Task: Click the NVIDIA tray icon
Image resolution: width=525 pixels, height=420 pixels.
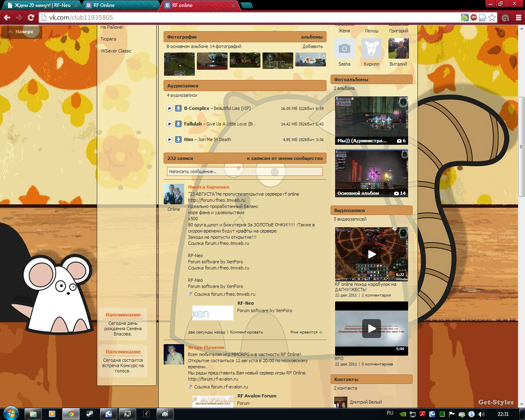Action: (x=403, y=414)
